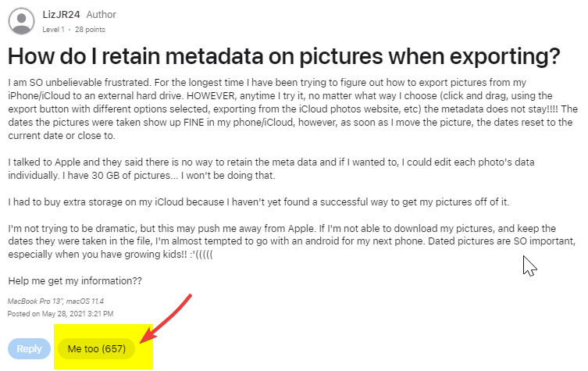
Task: Click the LizJR24 user avatar icon
Action: [x=21, y=21]
